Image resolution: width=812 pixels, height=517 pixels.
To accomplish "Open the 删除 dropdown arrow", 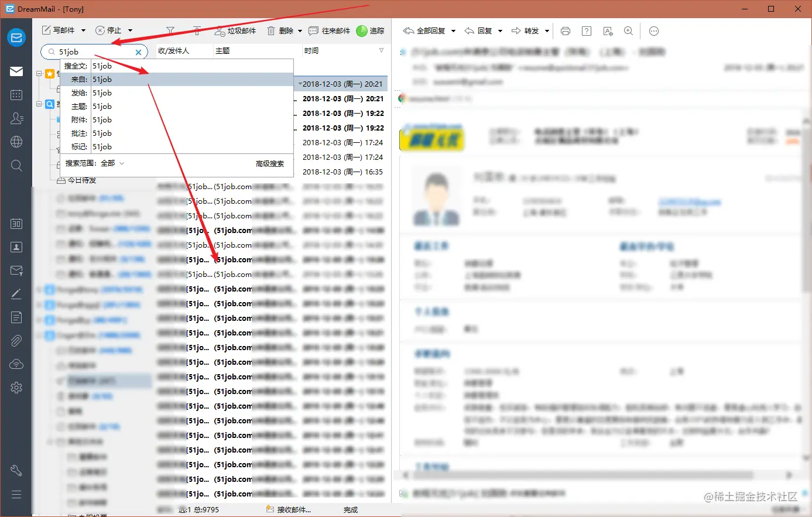I will click(300, 30).
